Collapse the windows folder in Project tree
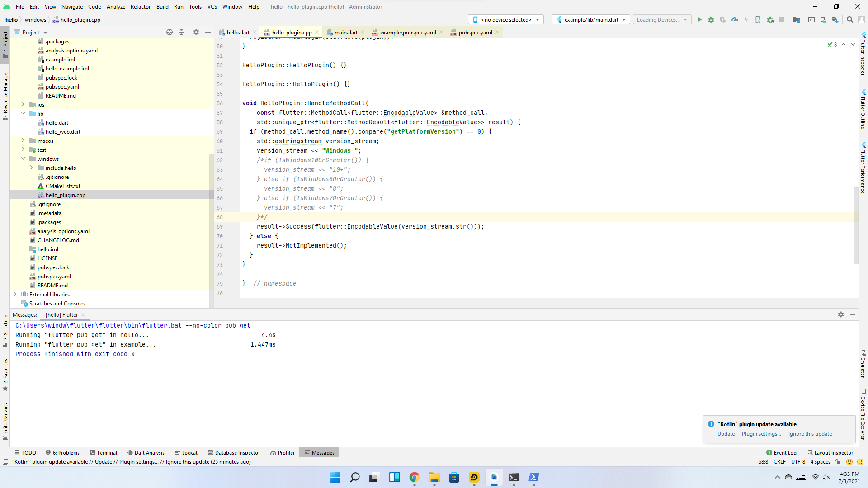The height and width of the screenshot is (488, 868). click(23, 159)
